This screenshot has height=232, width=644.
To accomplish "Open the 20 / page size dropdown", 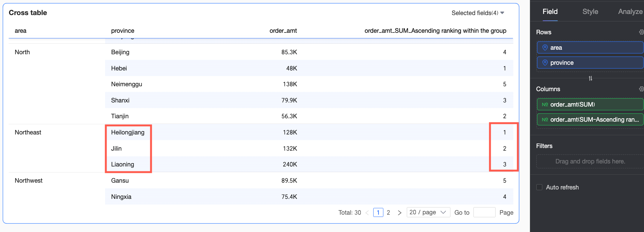I will click(428, 212).
